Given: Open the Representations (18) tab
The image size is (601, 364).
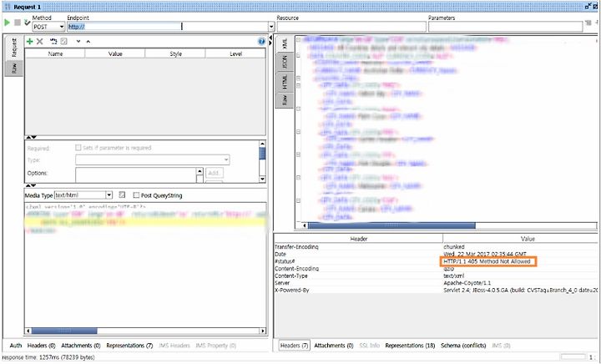Looking at the screenshot, I should pos(410,346).
